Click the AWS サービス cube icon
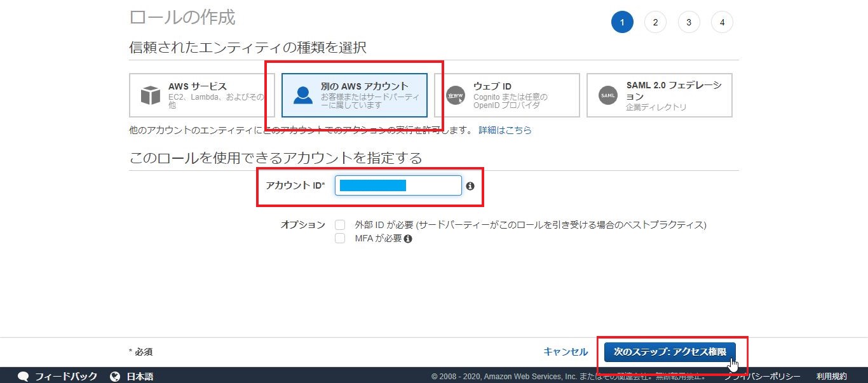 click(x=151, y=95)
